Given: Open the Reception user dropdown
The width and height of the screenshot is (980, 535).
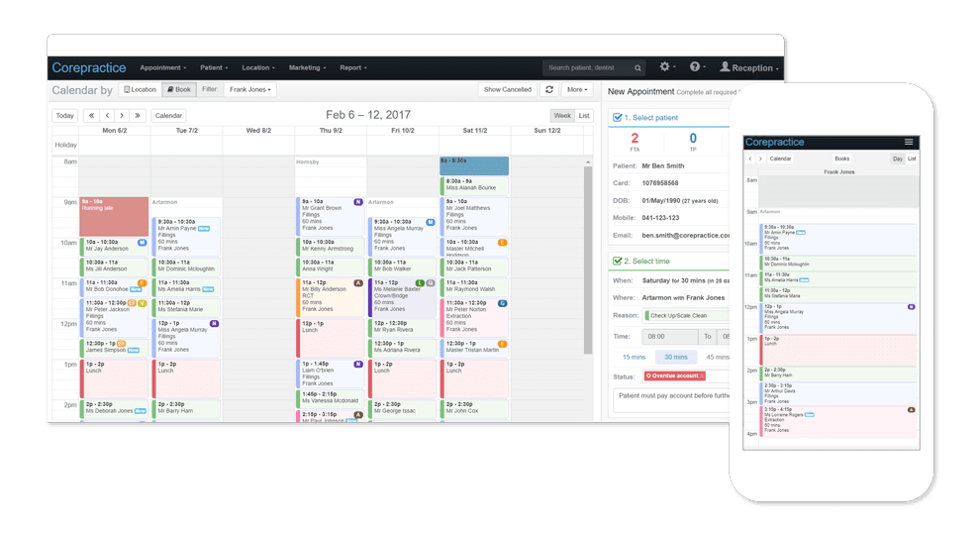Looking at the screenshot, I should click(749, 67).
